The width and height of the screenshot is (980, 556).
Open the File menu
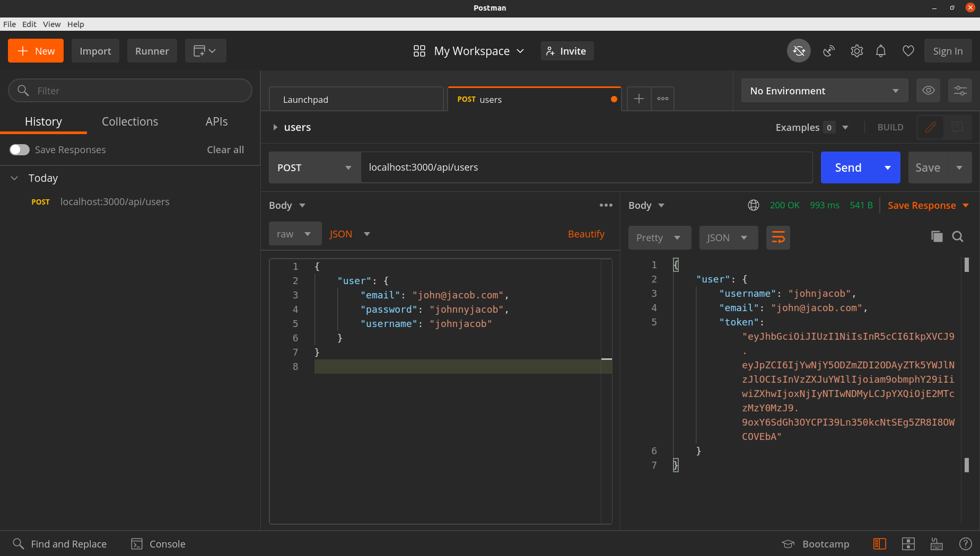[9, 24]
